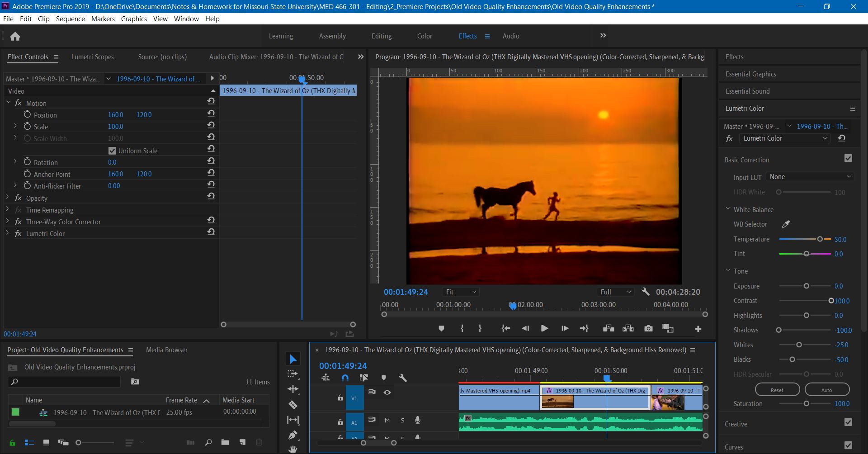Toggle Snap magnet in timeline
This screenshot has height=454, width=868.
click(345, 378)
